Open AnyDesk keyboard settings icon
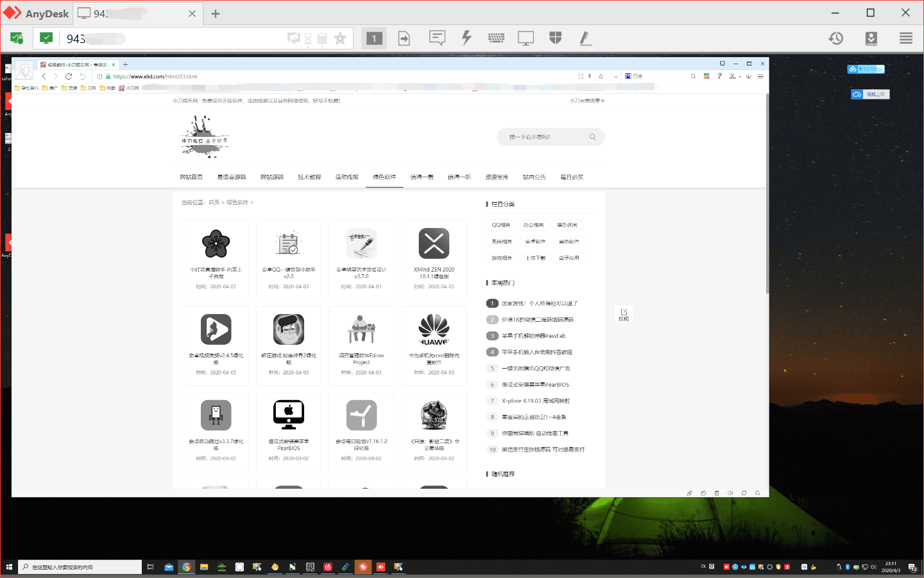Screen dimensions: 924x578 [496, 38]
